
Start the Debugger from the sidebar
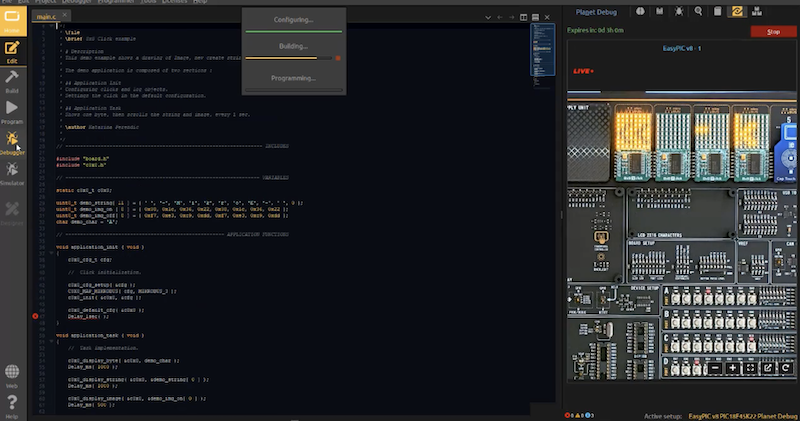tap(12, 143)
